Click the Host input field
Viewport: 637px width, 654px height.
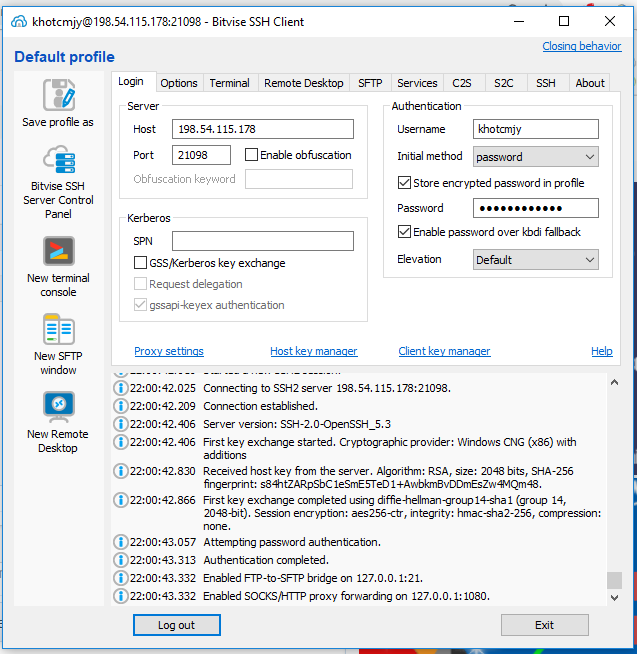[x=263, y=129]
